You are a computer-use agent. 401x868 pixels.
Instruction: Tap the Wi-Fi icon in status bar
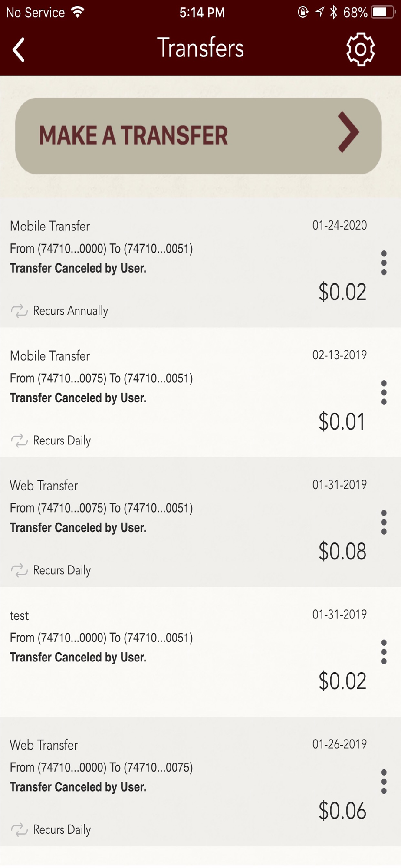tap(78, 12)
